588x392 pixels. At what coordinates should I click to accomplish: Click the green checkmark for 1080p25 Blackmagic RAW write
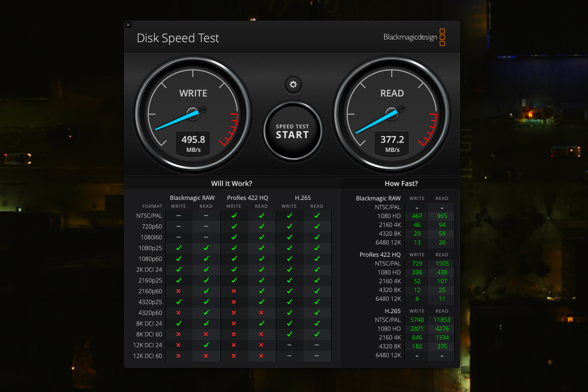click(x=178, y=248)
